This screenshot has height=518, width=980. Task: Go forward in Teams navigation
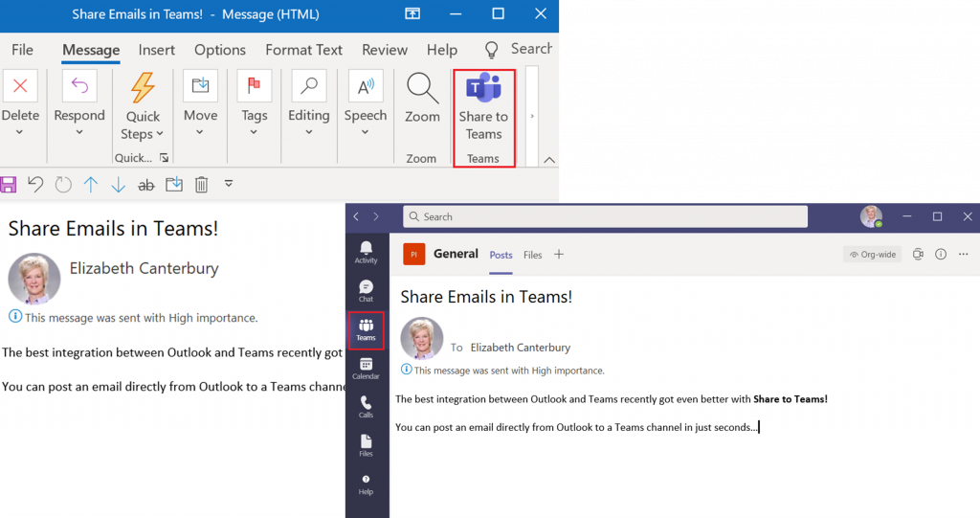pos(376,216)
